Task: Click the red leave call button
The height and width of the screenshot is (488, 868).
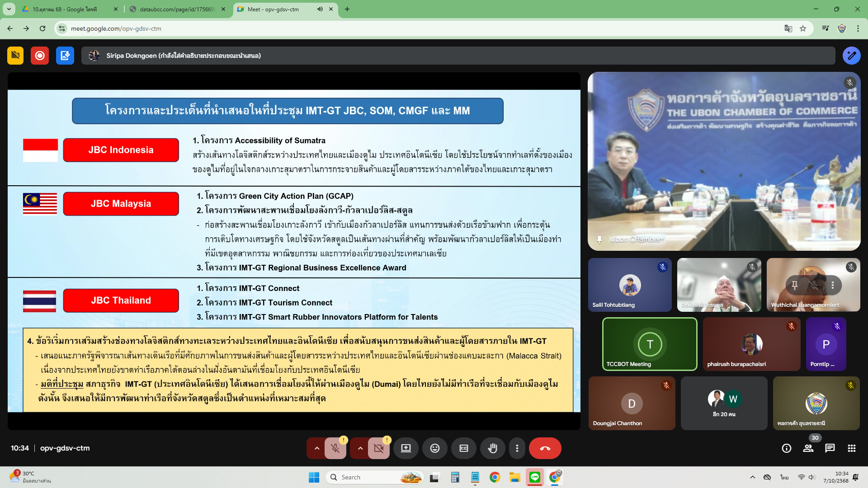Action: [x=545, y=448]
